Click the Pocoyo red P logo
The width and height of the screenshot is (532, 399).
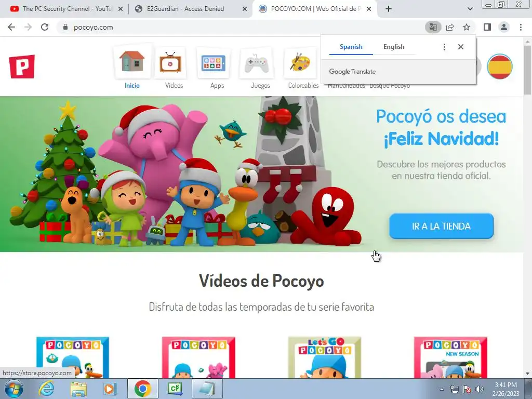click(22, 66)
